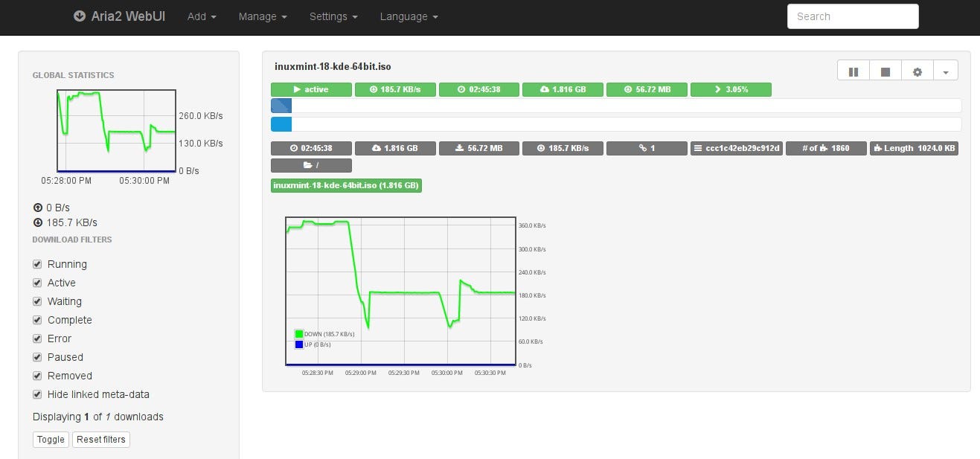Click the upper download progress bar
The height and width of the screenshot is (459, 980).
click(616, 106)
